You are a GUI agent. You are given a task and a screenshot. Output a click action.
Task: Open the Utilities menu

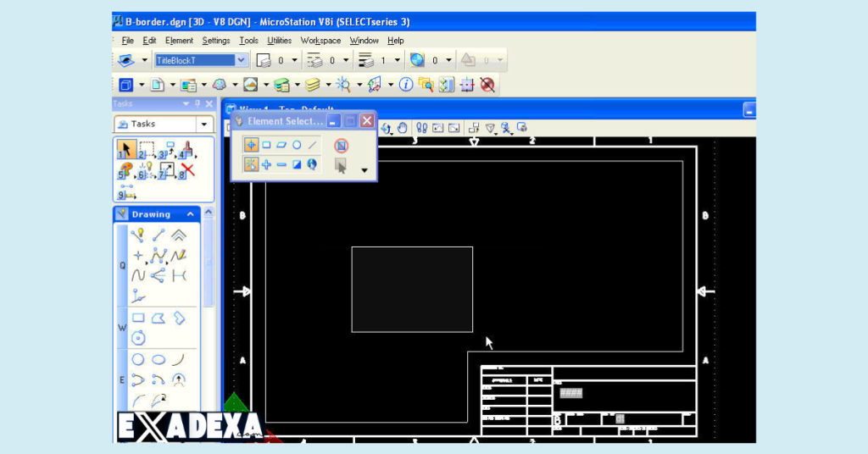[279, 41]
